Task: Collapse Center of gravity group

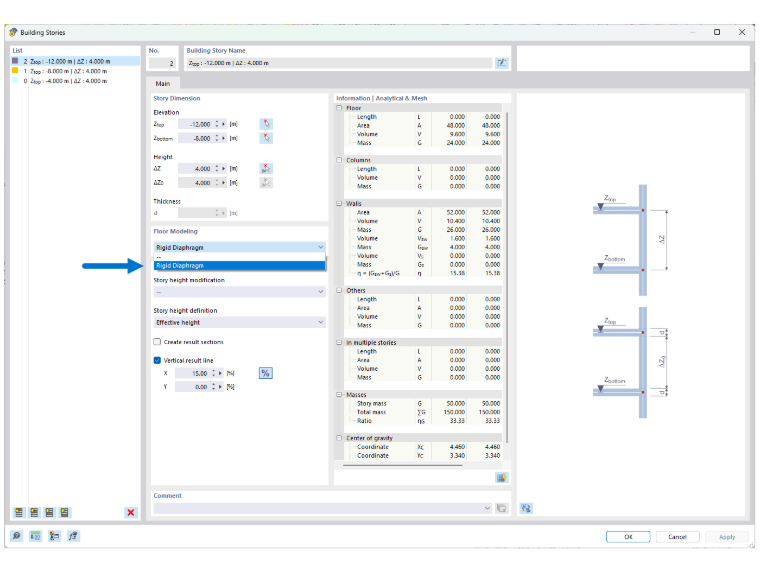Action: pos(339,438)
